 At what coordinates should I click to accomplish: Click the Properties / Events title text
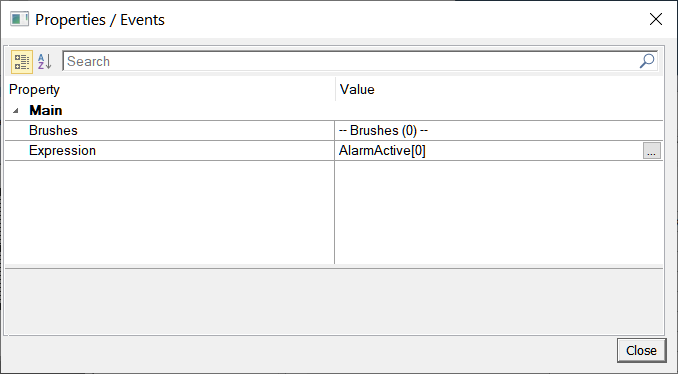pos(100,19)
